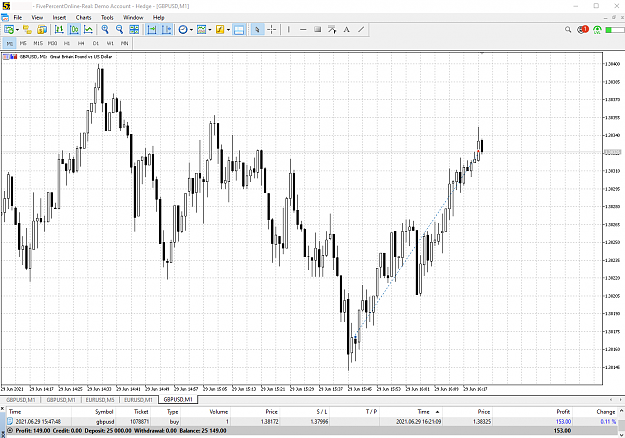
Task: Open the File menu
Action: [x=18, y=18]
